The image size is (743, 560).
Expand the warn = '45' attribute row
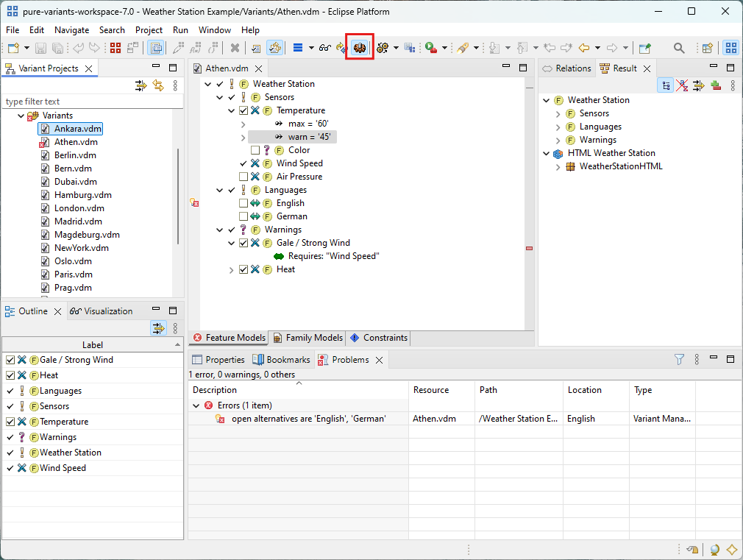point(243,137)
